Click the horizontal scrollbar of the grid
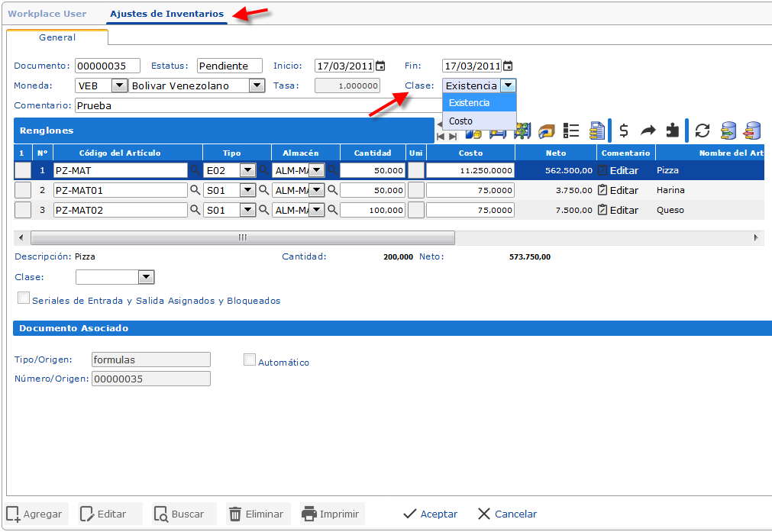 pos(243,238)
